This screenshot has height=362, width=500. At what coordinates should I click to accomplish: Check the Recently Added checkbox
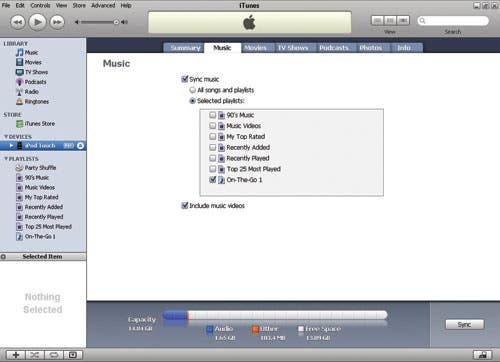click(213, 147)
